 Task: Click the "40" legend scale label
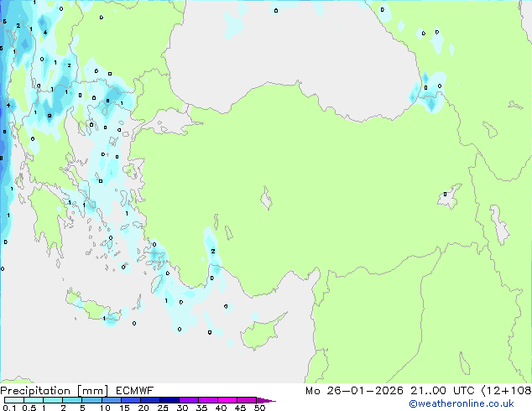222,408
